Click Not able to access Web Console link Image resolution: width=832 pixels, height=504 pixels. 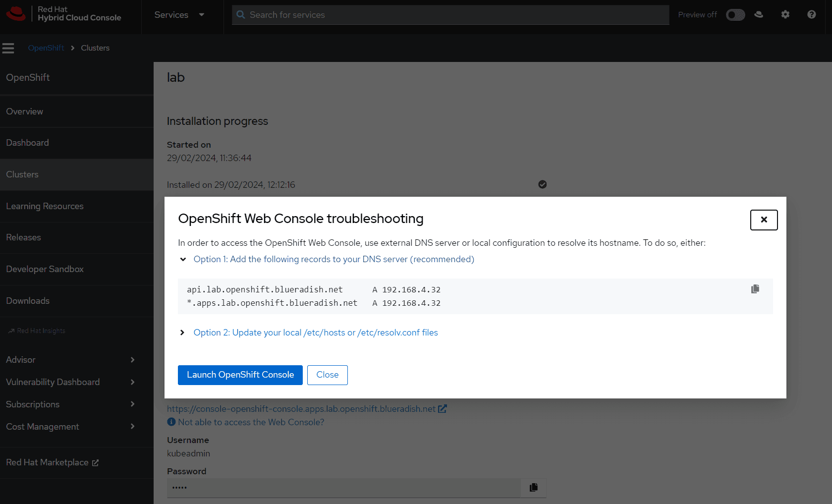click(x=251, y=422)
